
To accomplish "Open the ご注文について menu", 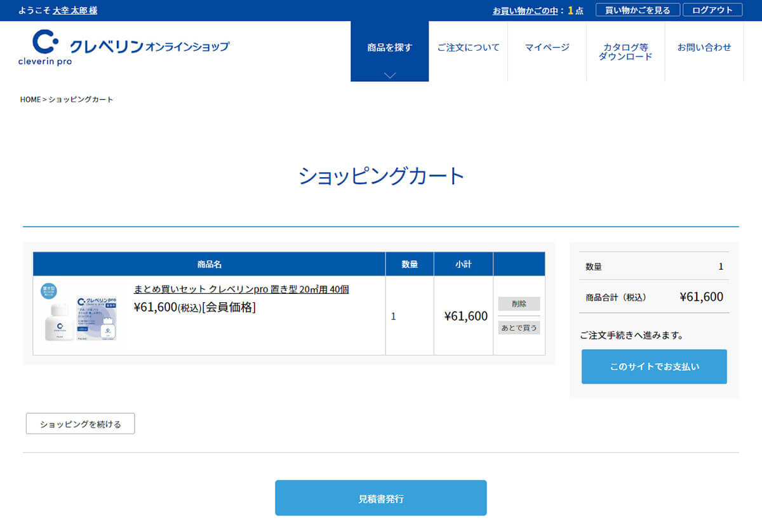I will pyautogui.click(x=469, y=48).
